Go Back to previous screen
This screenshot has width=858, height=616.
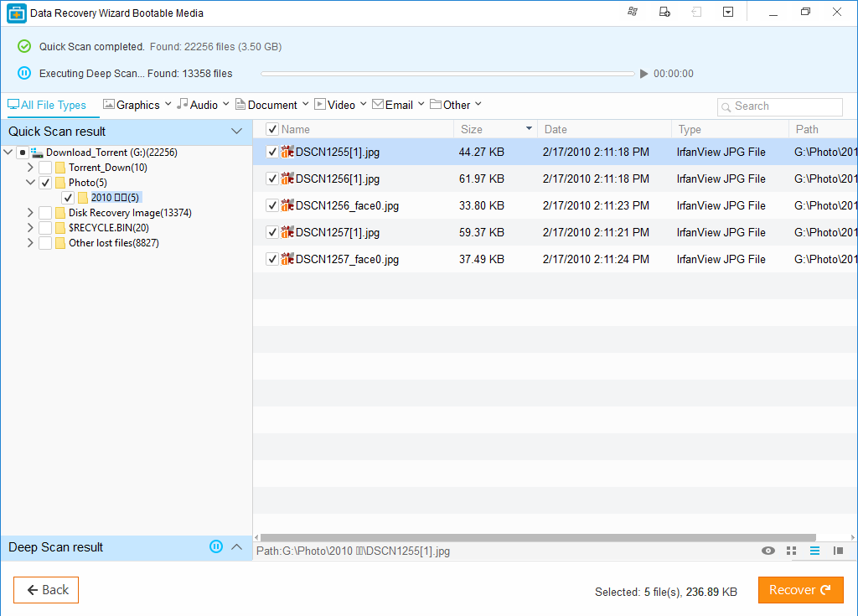pos(46,590)
